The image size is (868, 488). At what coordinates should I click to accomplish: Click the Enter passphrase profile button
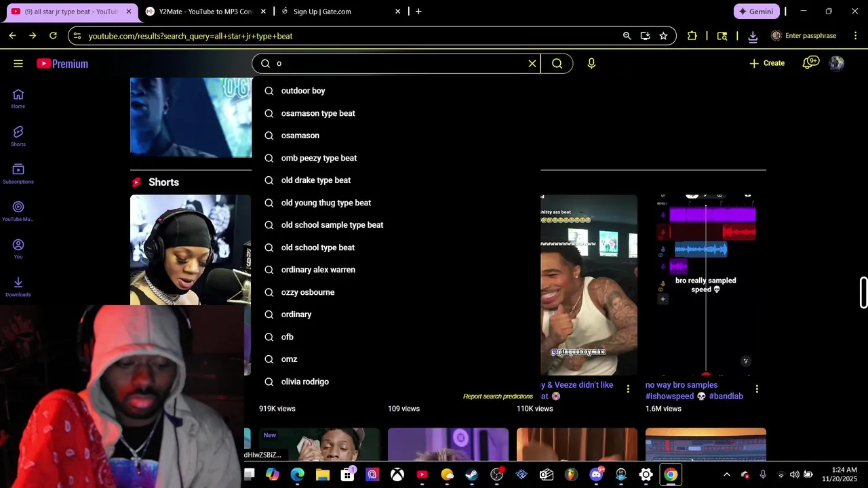[804, 36]
